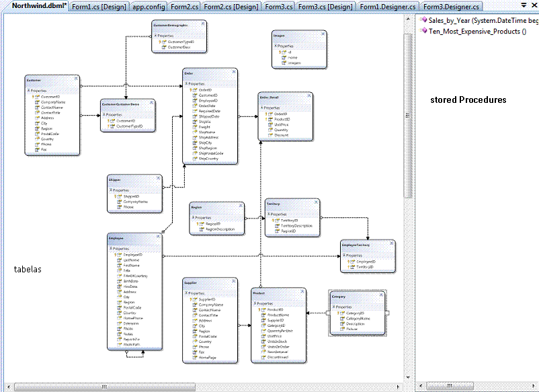Open the Form2.cs tab
The width and height of the screenshot is (539, 392).
click(184, 7)
